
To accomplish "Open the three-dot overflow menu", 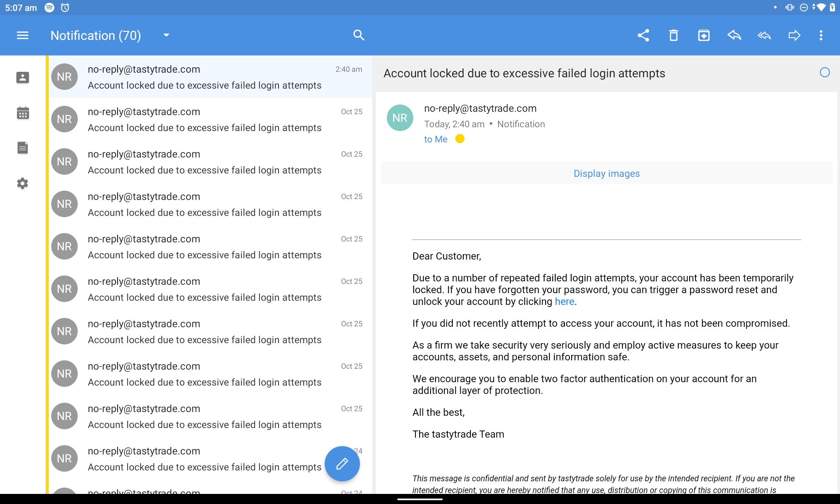I will pyautogui.click(x=821, y=35).
